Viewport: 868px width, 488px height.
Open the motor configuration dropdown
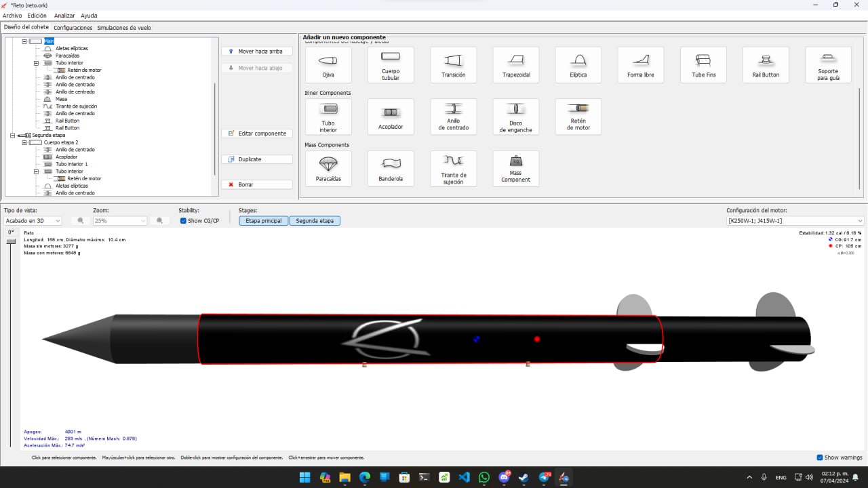pyautogui.click(x=793, y=220)
